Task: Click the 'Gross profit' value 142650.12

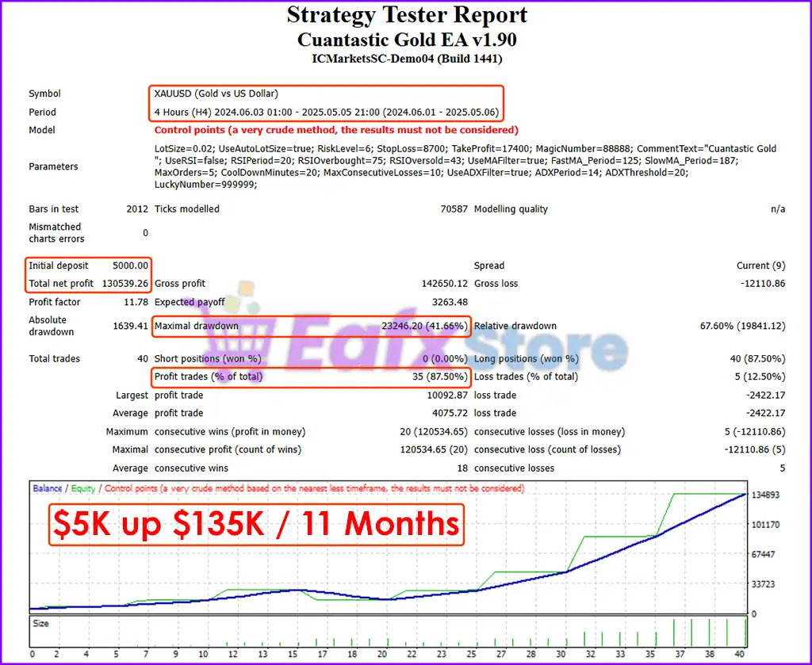Action: 445,284
